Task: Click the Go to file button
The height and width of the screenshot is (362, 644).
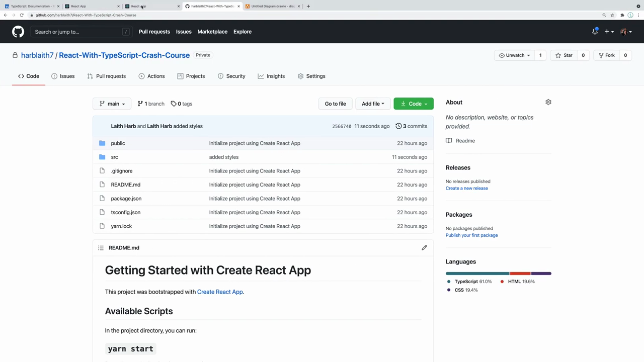Action: (x=336, y=104)
